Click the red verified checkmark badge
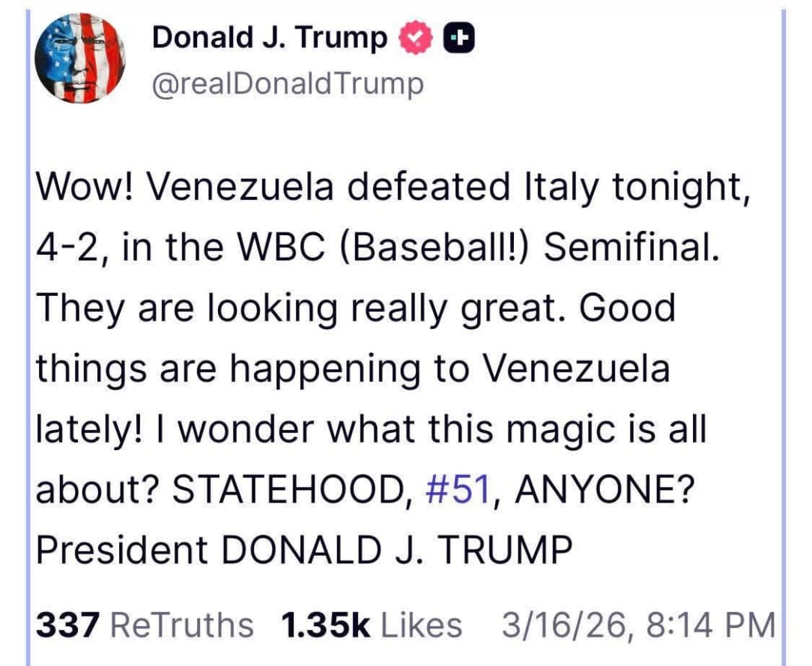Screen dimensions: 812x666 pyautogui.click(x=415, y=38)
